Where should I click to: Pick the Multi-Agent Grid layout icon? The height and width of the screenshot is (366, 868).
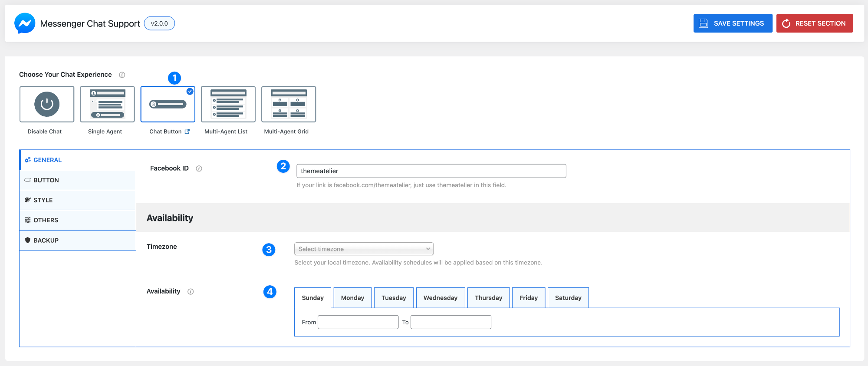[x=289, y=104]
